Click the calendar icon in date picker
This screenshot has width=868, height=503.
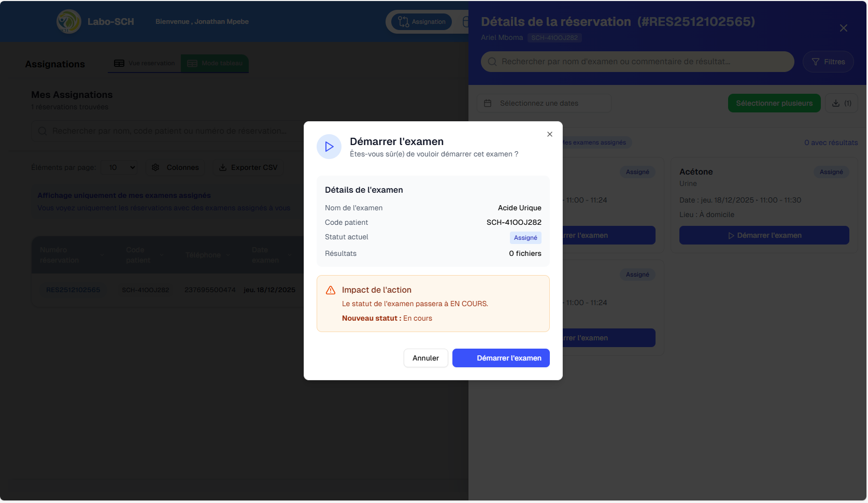pos(488,104)
